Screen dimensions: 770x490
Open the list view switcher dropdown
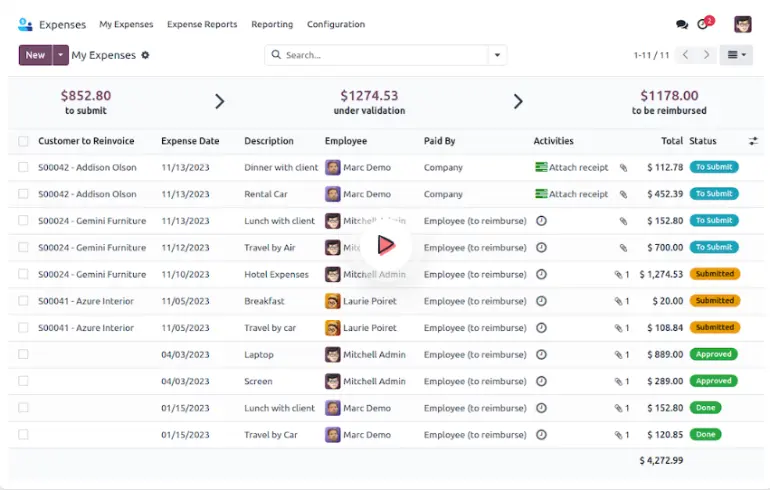pos(738,55)
